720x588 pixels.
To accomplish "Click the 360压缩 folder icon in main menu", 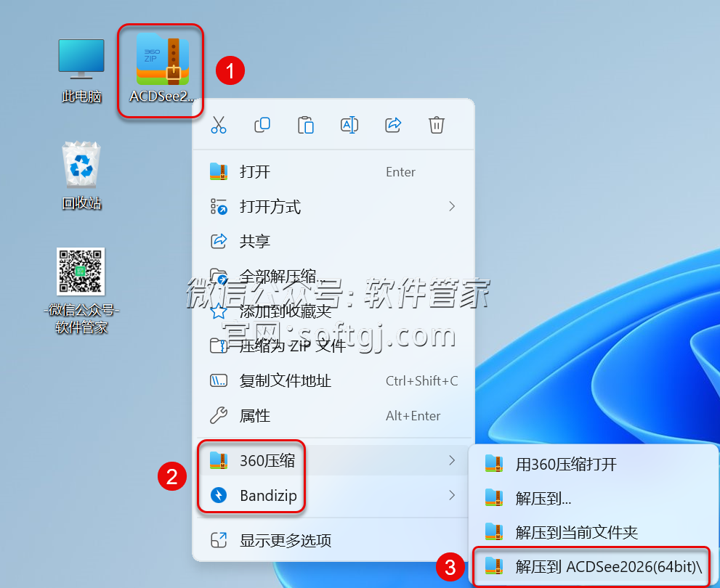I will (x=219, y=460).
